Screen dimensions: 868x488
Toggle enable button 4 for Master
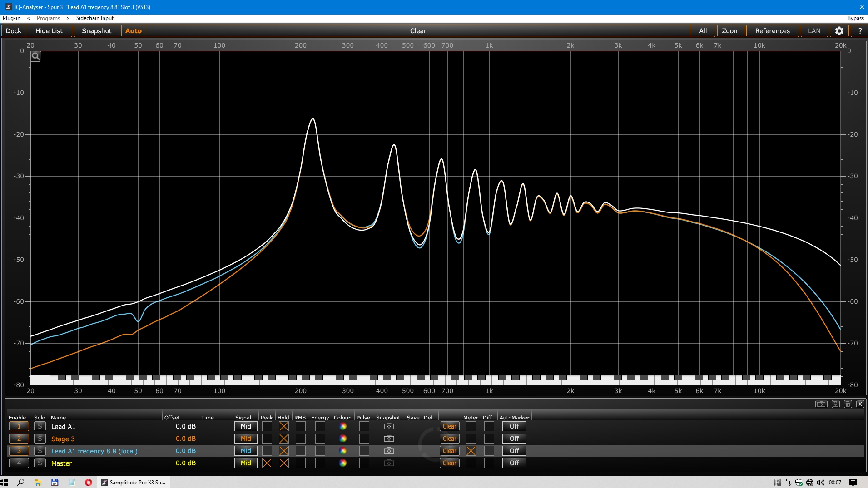[x=19, y=463]
